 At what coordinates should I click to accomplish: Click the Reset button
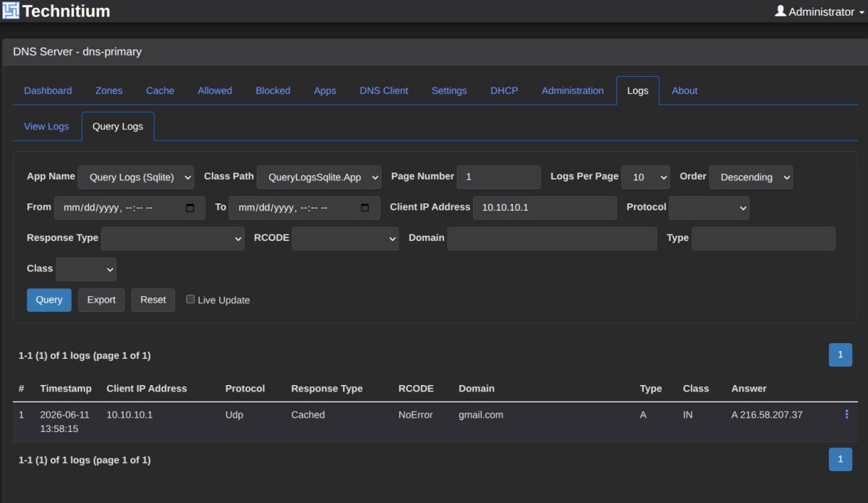[x=153, y=300]
